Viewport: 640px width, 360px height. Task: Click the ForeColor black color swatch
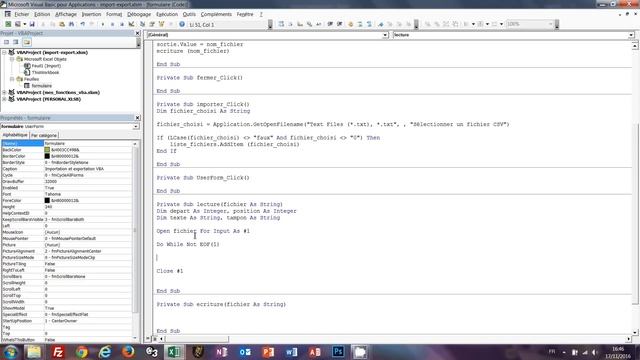(47, 200)
